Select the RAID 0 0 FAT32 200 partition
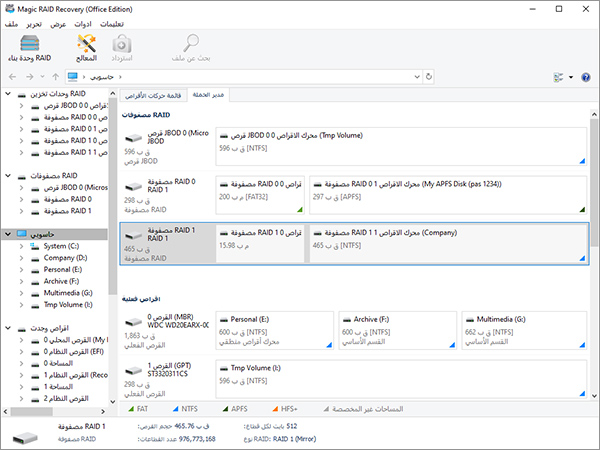 [260, 195]
